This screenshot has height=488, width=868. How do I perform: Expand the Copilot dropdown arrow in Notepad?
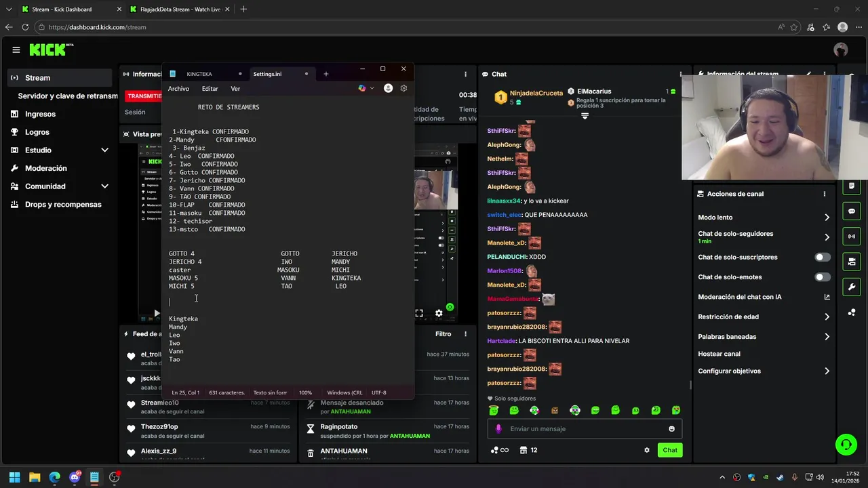click(x=372, y=88)
